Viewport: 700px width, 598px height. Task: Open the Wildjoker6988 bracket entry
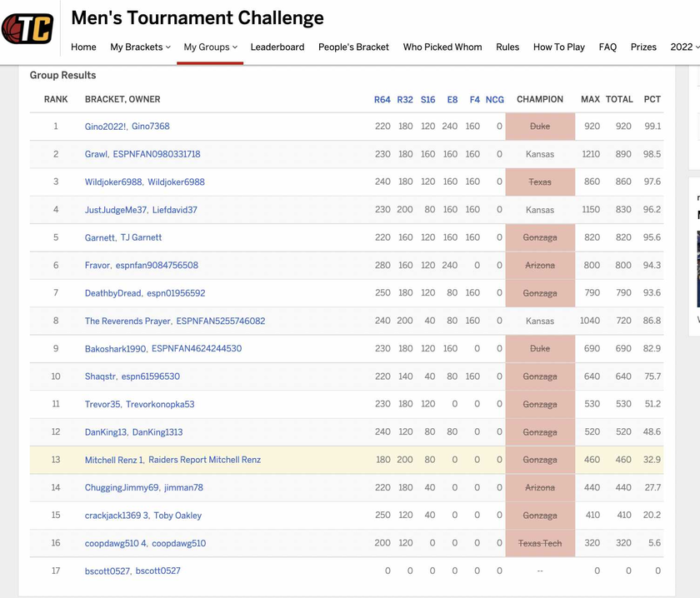(x=113, y=182)
